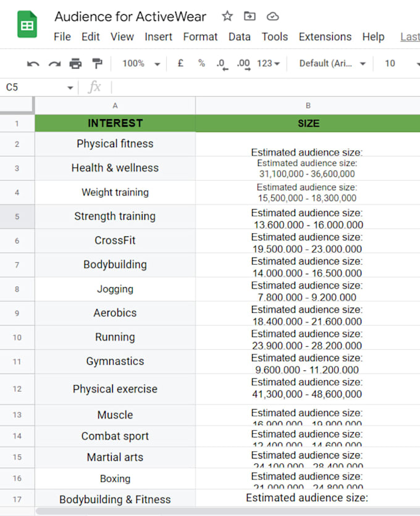Click the increase decimal places icon
The image size is (420, 516).
242,63
